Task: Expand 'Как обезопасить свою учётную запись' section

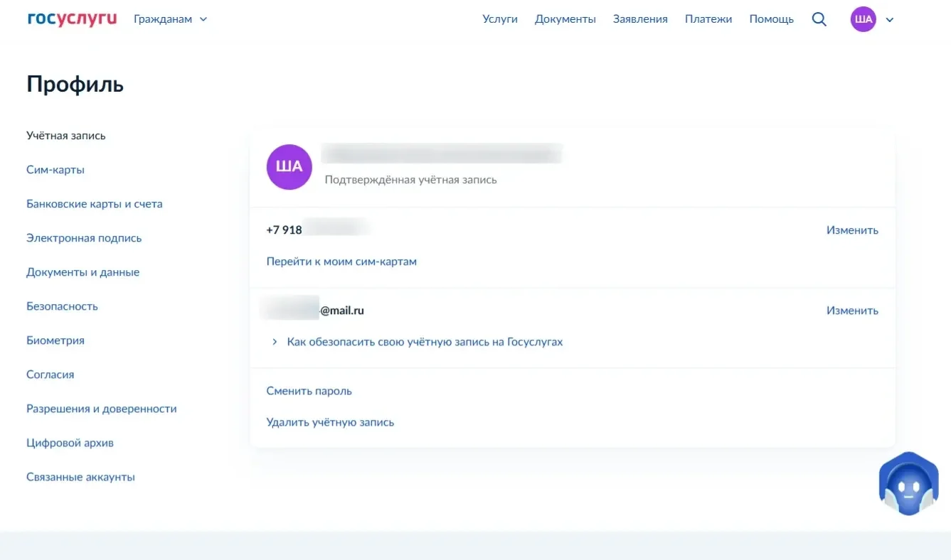Action: (418, 342)
